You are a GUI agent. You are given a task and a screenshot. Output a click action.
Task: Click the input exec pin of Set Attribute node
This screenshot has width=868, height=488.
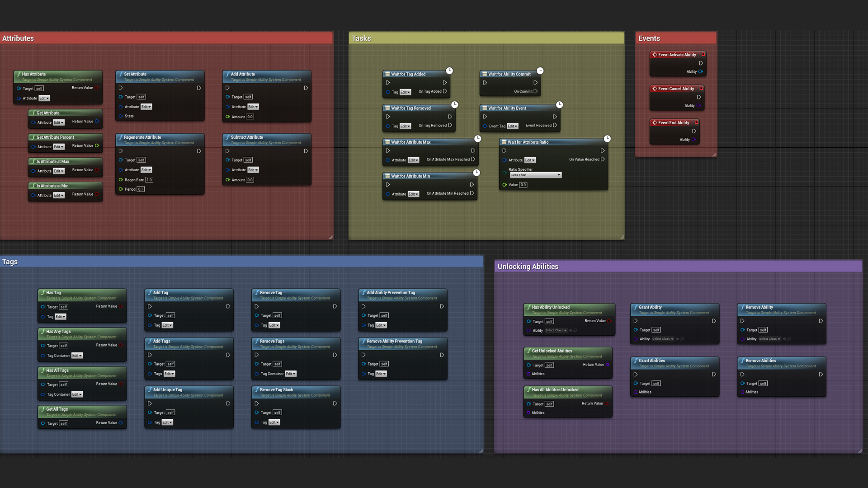click(x=121, y=88)
